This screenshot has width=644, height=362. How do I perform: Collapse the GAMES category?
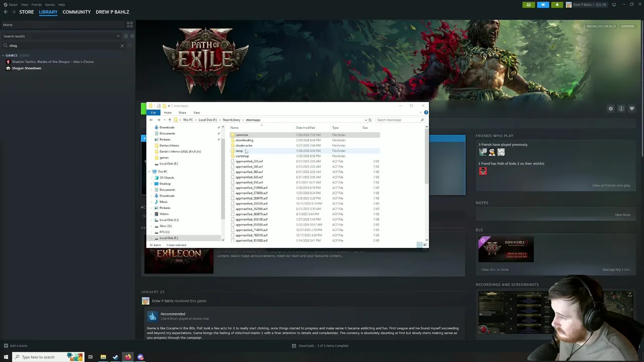click(x=3, y=55)
